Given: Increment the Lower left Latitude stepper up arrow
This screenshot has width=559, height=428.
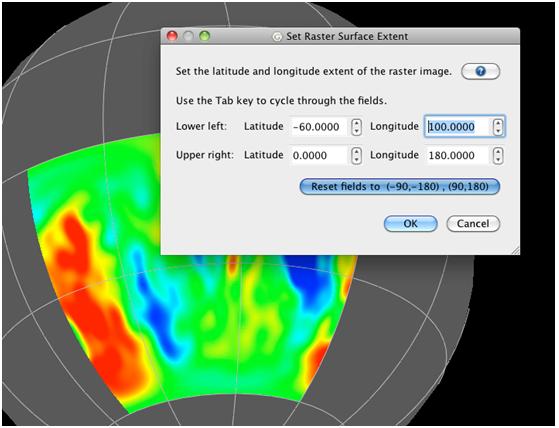Looking at the screenshot, I should pyautogui.click(x=356, y=123).
